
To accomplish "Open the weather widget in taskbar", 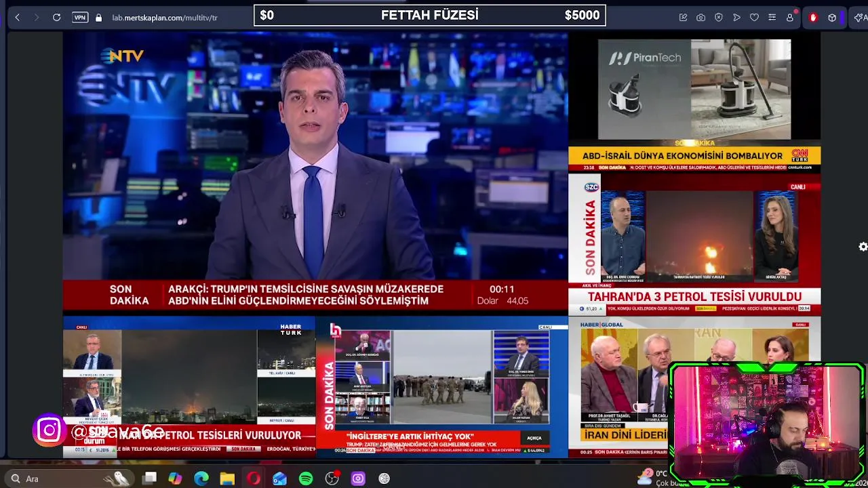I will pos(654,479).
